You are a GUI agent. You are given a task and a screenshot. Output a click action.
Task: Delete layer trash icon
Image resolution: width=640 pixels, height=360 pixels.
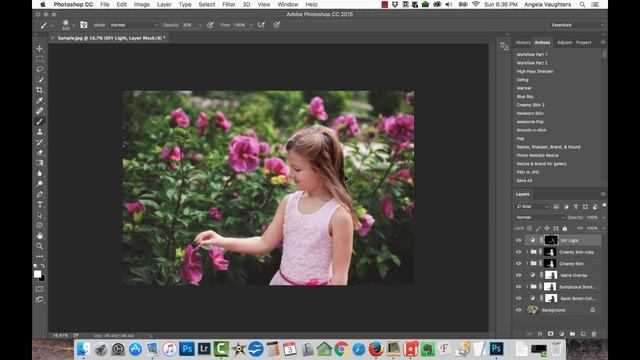coord(594,334)
